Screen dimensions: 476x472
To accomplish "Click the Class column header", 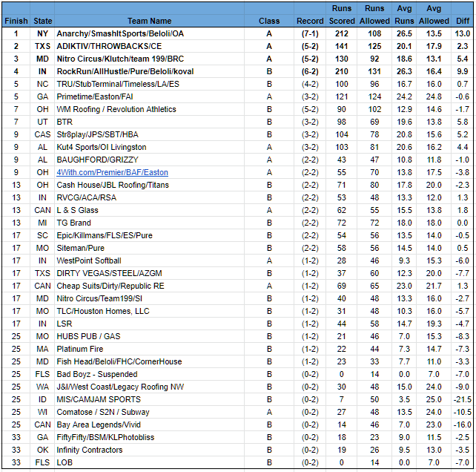I will (x=269, y=21).
